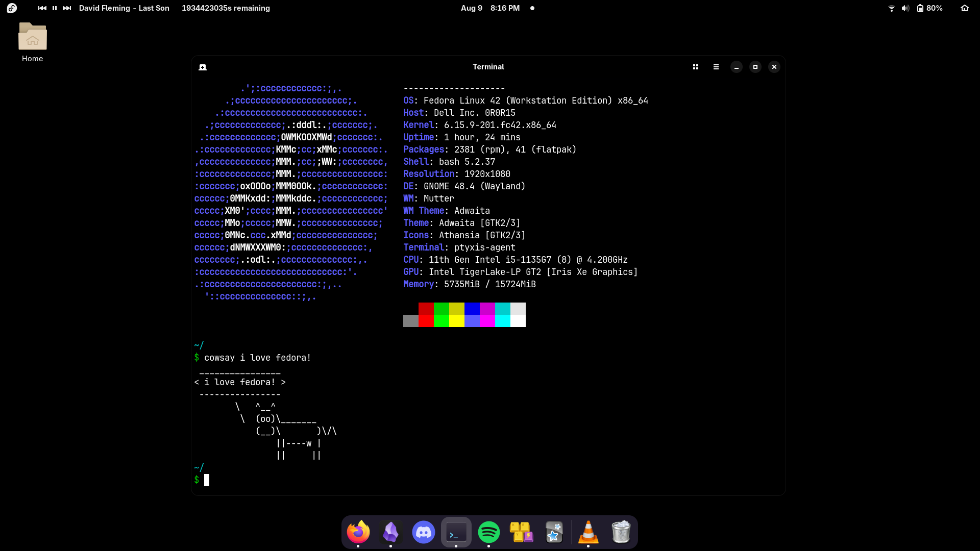Screen dimensions: 980x551
Task: Click the volume speaker icon
Action: [x=905, y=8]
